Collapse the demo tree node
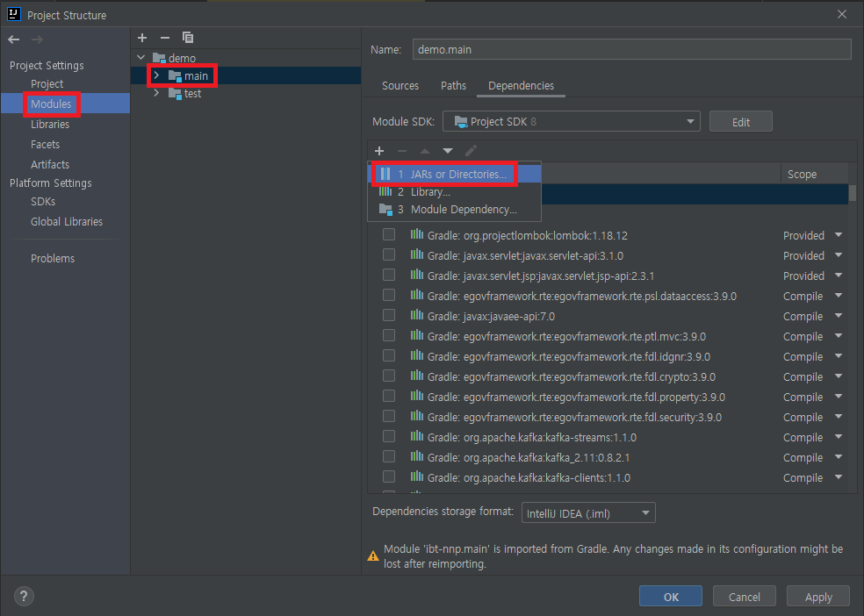The height and width of the screenshot is (616, 864). (141, 58)
